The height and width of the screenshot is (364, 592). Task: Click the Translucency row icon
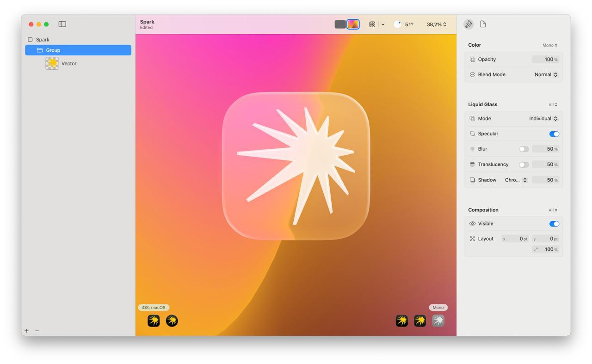tap(472, 164)
